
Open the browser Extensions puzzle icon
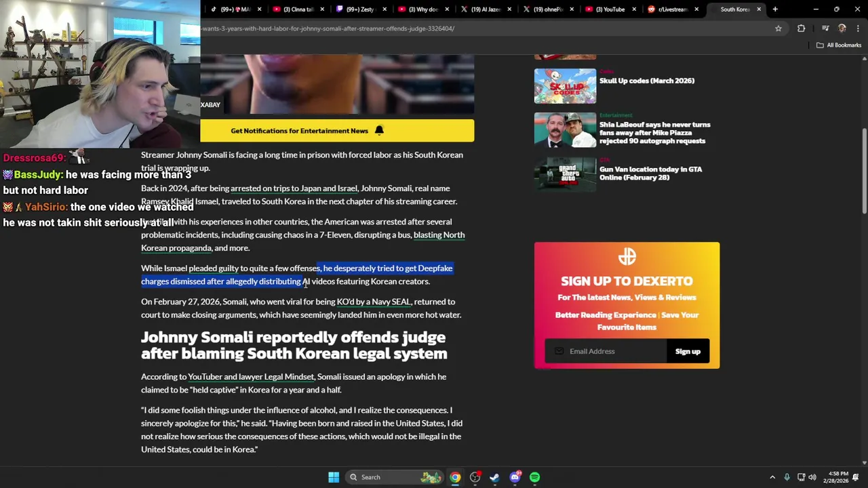(x=802, y=28)
